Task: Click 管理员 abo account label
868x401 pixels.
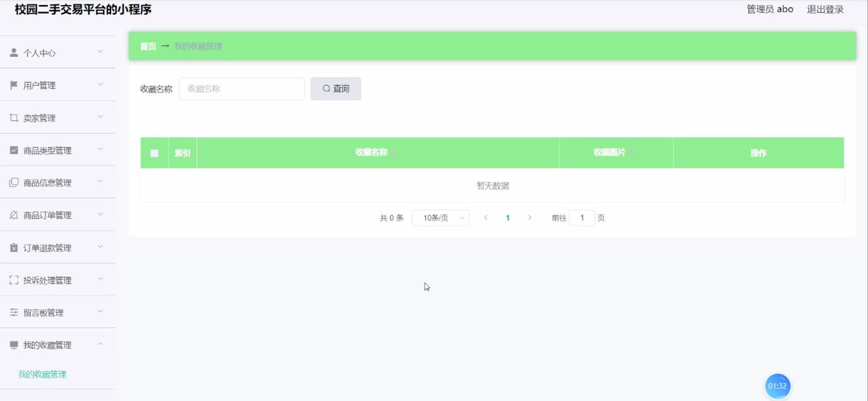Action: pyautogui.click(x=770, y=9)
